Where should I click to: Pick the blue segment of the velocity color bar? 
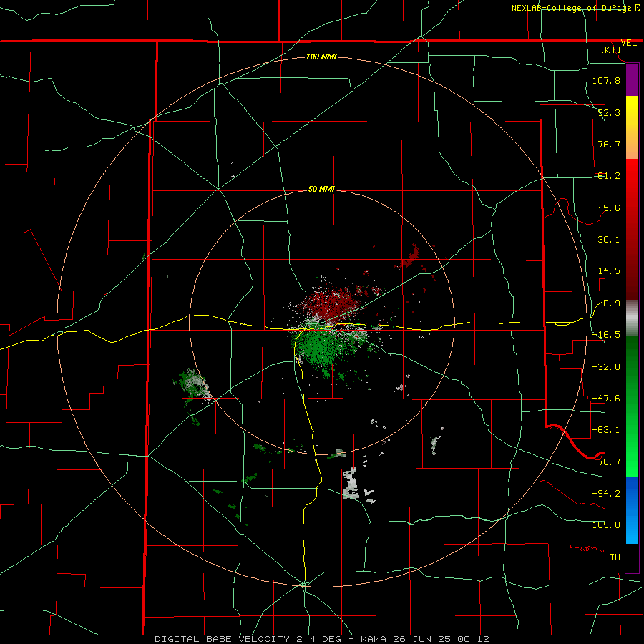(632, 510)
